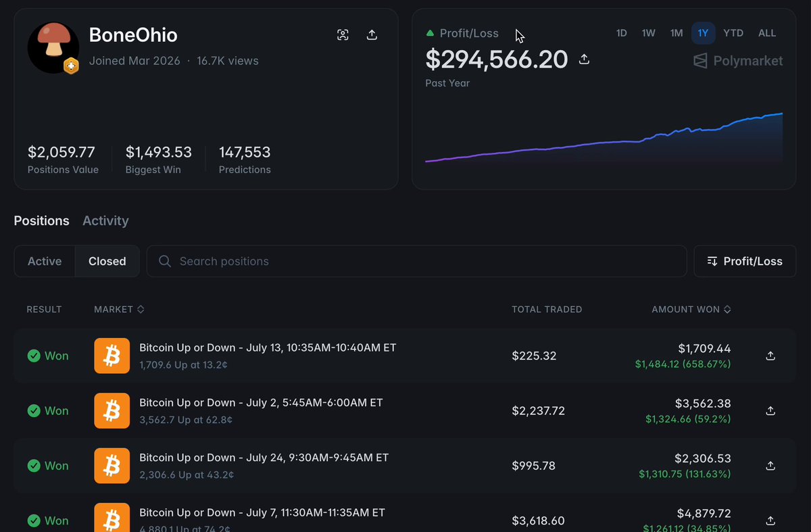This screenshot has width=811, height=532.
Task: Select the 1M time range
Action: click(x=677, y=33)
